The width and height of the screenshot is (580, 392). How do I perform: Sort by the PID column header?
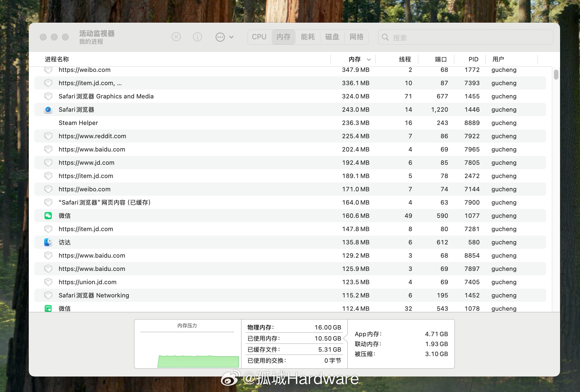tap(473, 59)
